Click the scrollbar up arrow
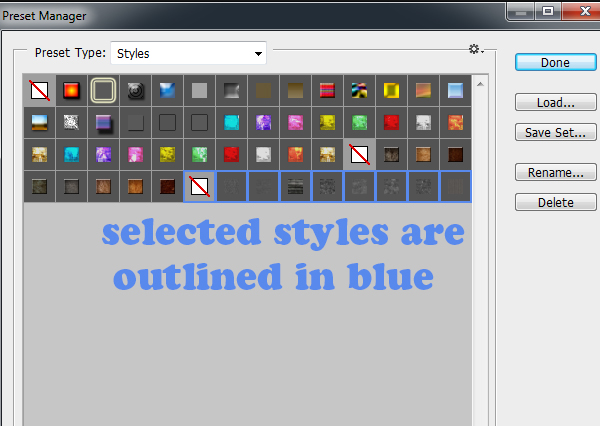This screenshot has height=426, width=600. [481, 84]
